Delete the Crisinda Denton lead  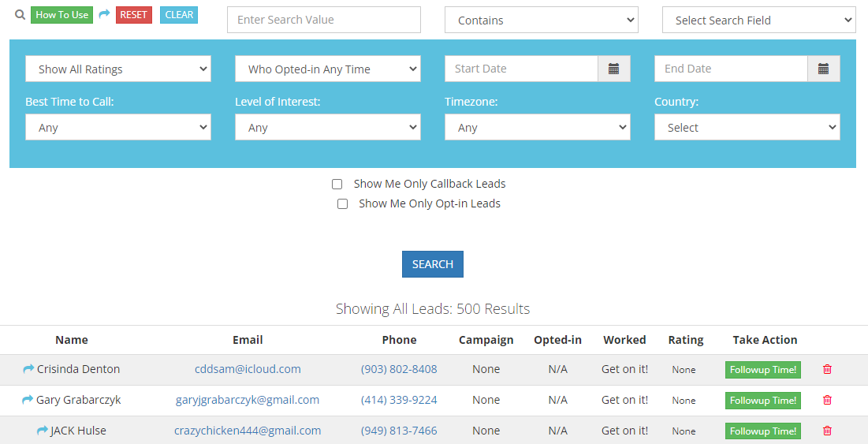827,369
